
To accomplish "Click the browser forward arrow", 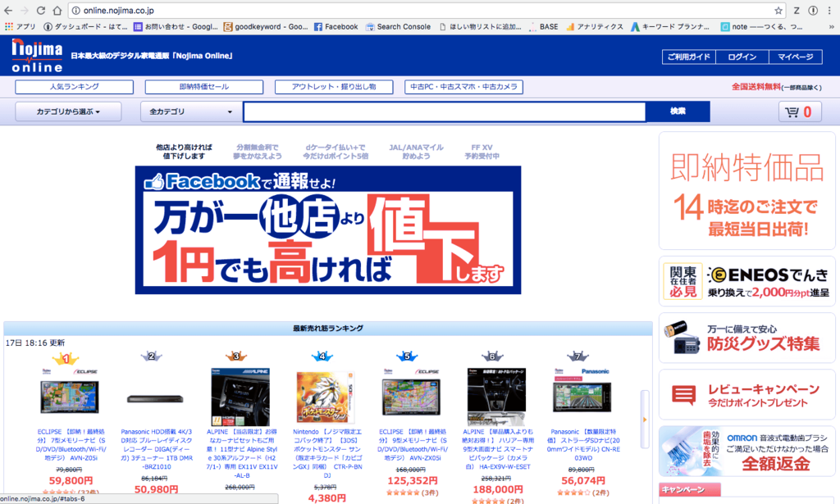I will (24, 10).
